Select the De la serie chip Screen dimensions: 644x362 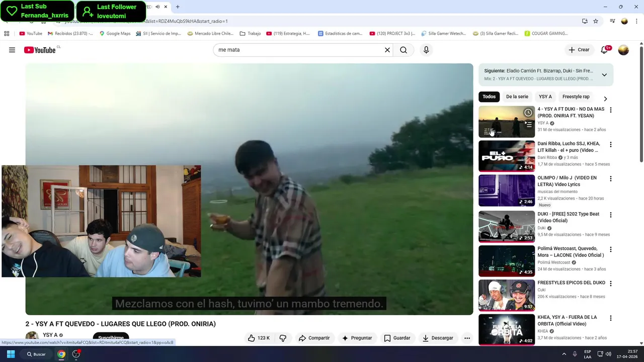click(x=517, y=97)
